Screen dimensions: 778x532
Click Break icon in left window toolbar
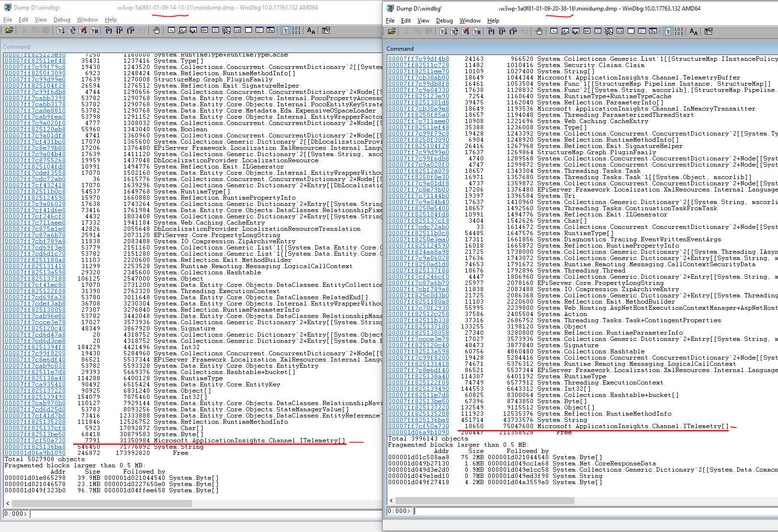point(94,30)
